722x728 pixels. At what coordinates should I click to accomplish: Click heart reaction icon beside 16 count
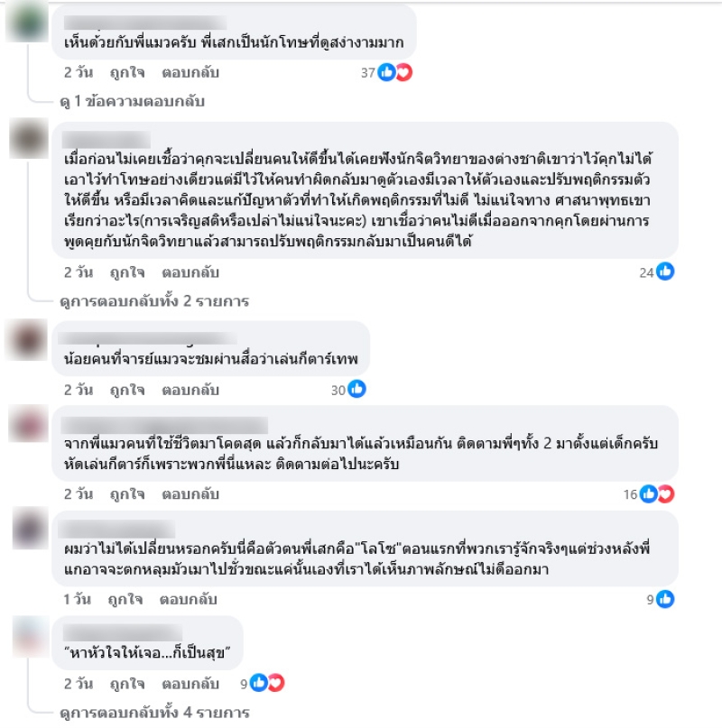(666, 494)
